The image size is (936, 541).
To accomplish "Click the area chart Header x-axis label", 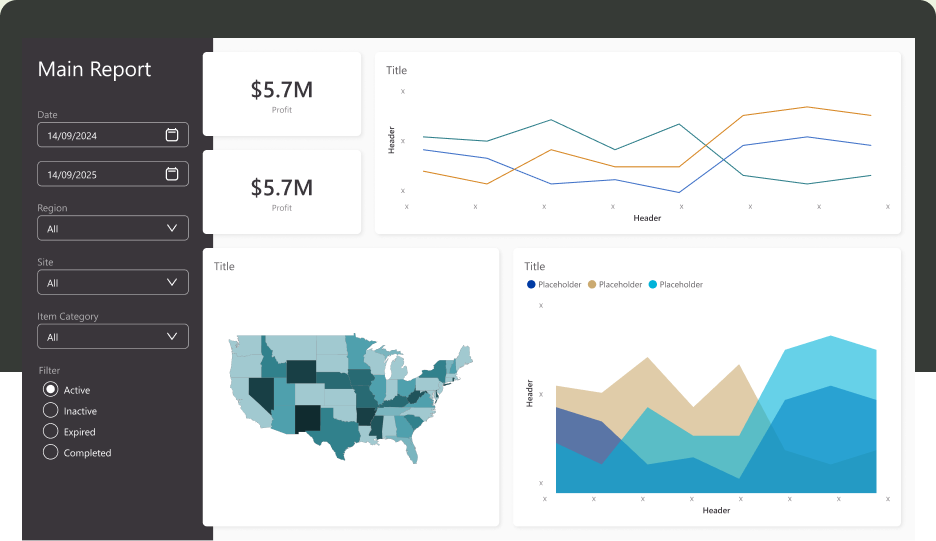I will pos(716,511).
